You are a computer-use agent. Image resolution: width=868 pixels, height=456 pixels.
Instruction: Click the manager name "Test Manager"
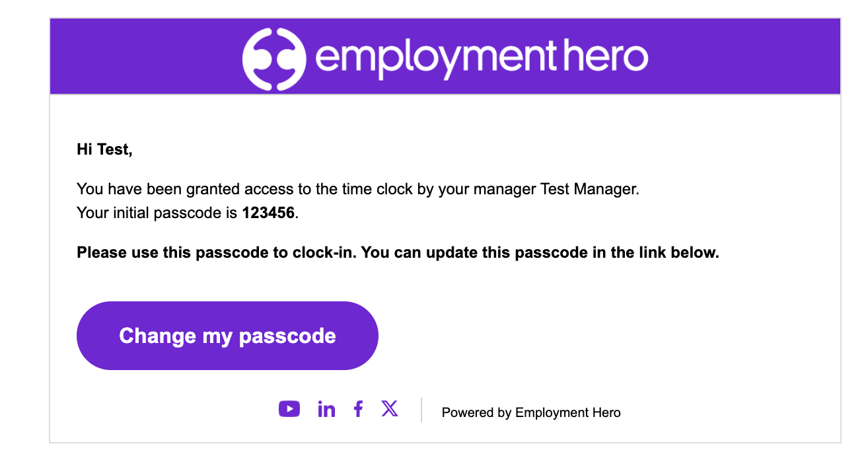click(589, 190)
